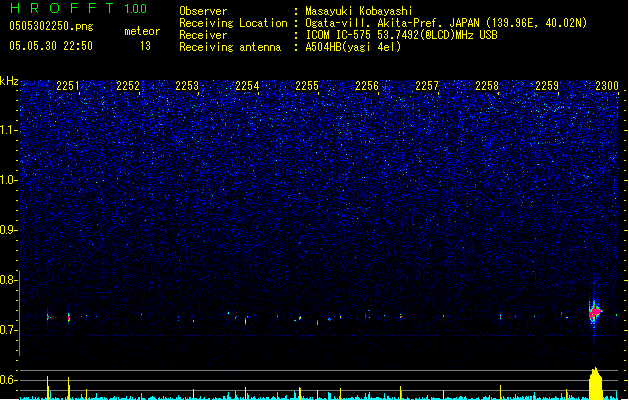The image size is (629, 400).
Task: Click the 1.1 kHz frequency axis label
Action: 9,130
